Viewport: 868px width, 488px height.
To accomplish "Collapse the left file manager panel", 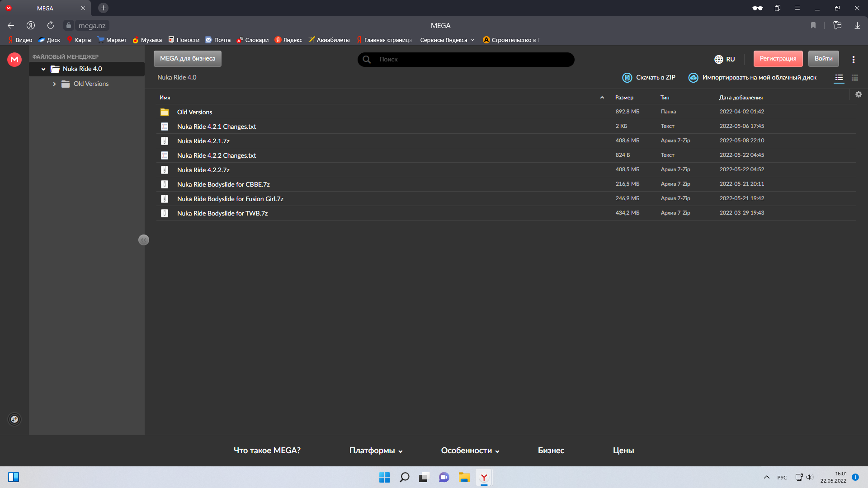I will point(143,240).
